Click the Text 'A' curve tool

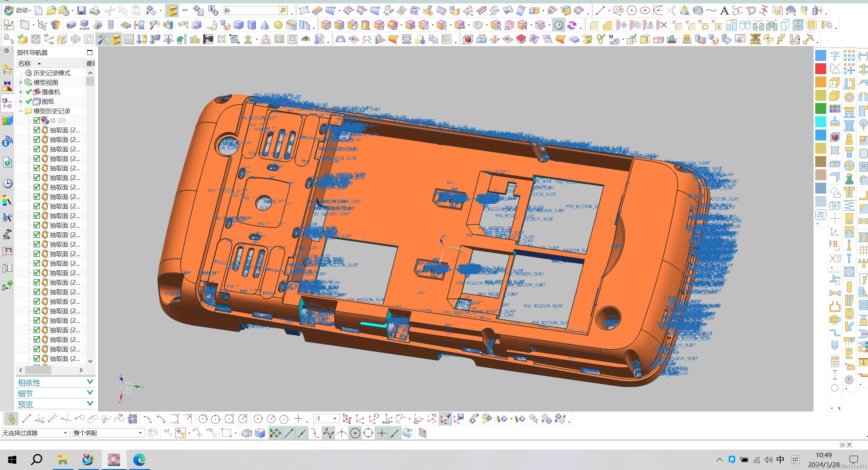point(724,11)
